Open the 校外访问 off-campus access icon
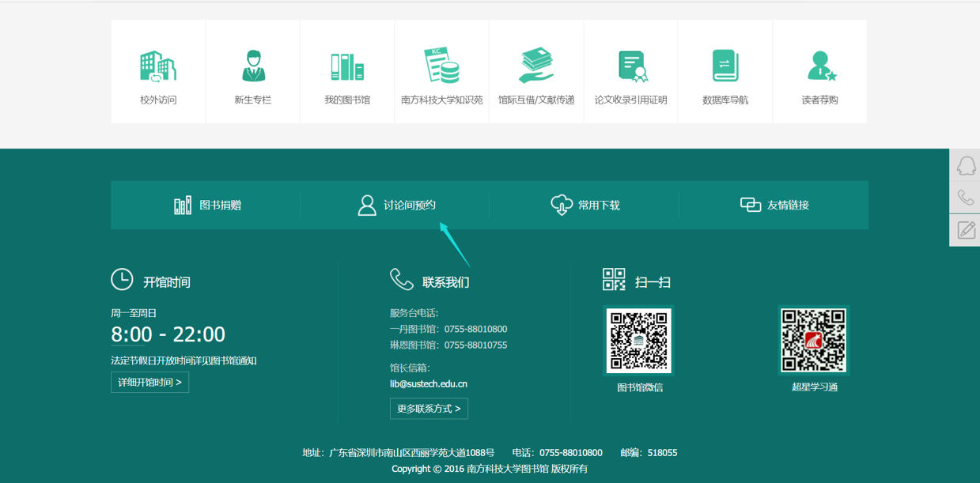 [158, 67]
